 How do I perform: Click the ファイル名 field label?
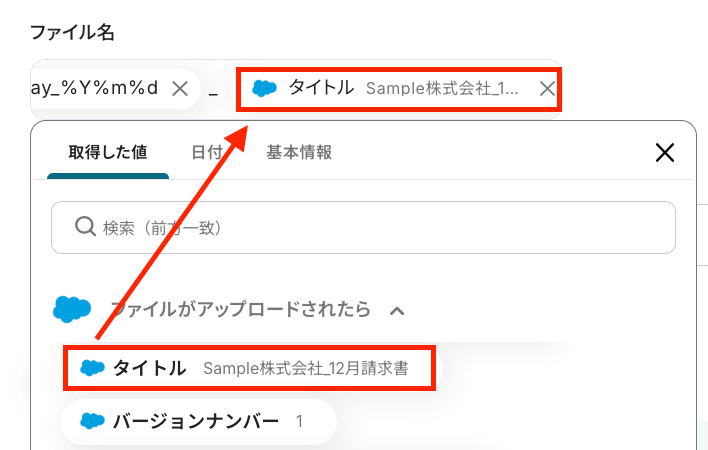coord(72,32)
